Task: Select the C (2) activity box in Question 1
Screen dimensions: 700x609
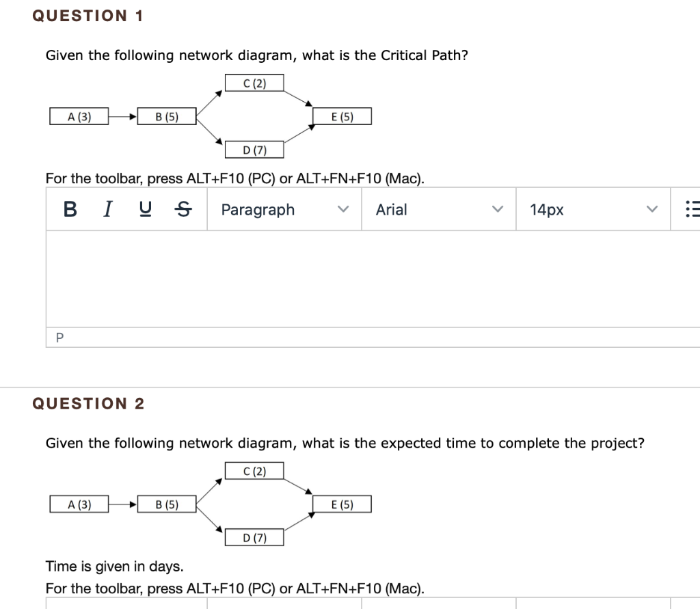Action: tap(254, 82)
